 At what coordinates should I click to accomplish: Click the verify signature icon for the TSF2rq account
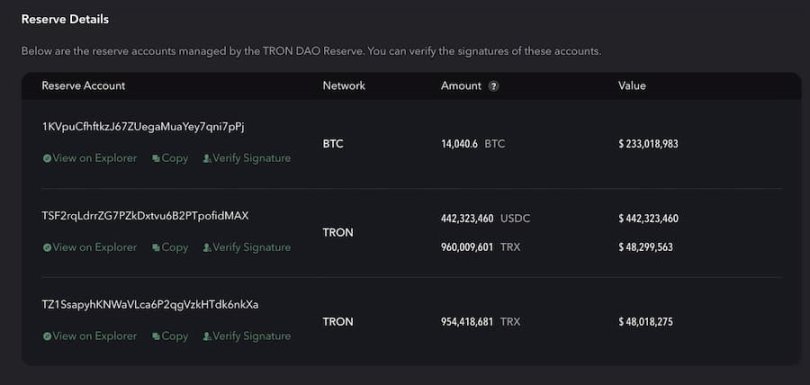click(x=207, y=248)
